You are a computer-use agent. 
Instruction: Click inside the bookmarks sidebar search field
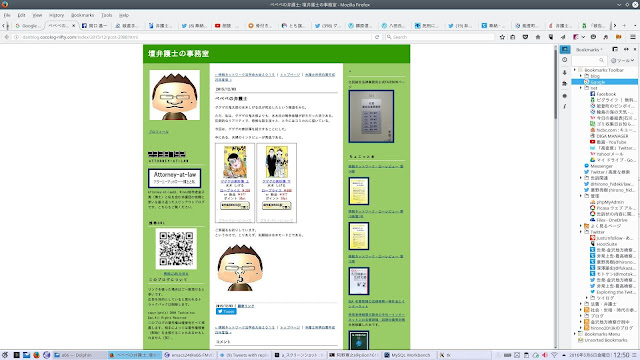pos(588,60)
